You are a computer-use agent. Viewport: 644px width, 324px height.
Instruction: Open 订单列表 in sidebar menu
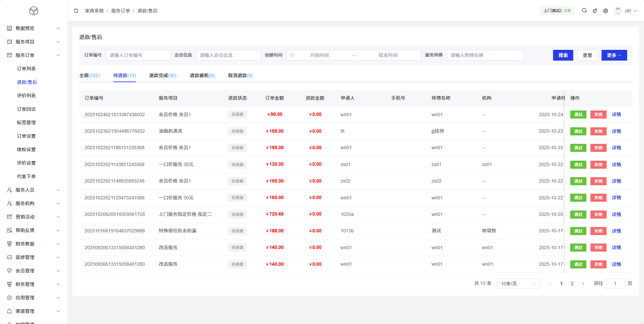tap(26, 69)
